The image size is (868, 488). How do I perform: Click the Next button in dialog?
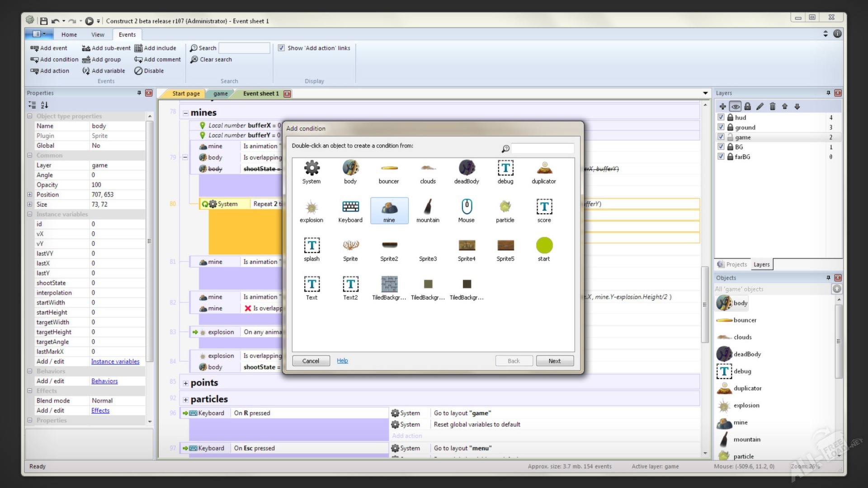[555, 361]
